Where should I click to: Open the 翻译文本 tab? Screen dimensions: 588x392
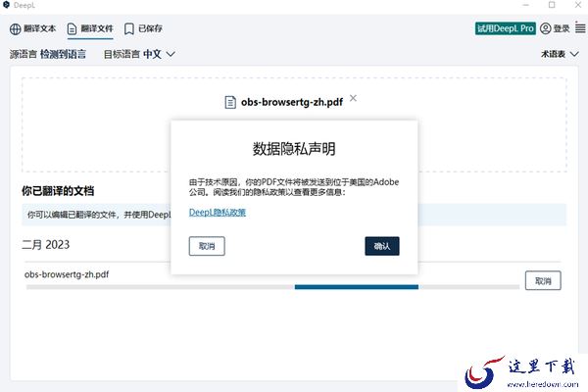[32, 28]
